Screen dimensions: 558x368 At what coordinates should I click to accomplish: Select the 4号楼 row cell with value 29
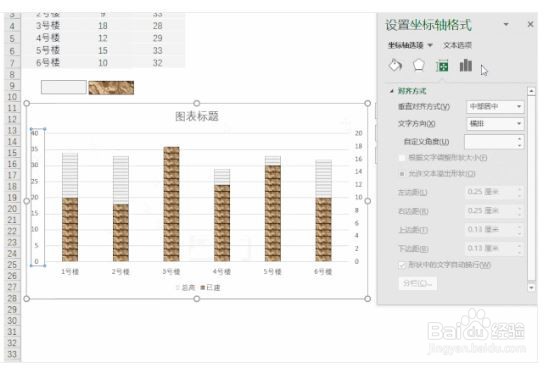(158, 38)
